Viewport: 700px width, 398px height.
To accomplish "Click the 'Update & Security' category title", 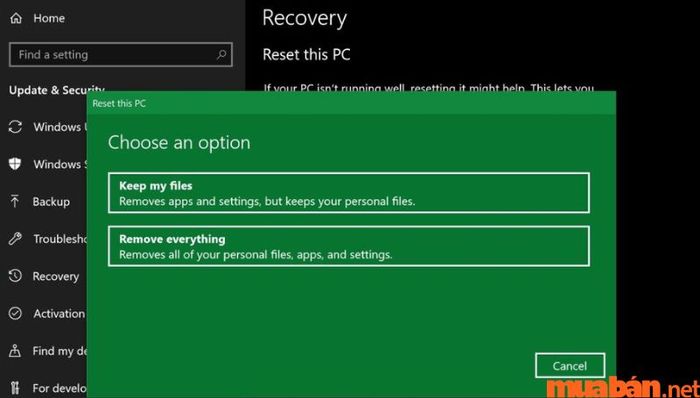I will 56,91.
